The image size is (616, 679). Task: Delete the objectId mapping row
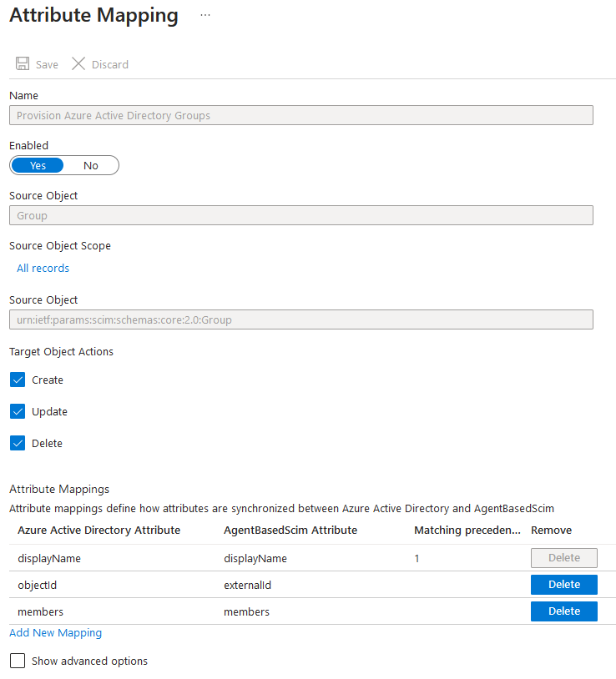coord(564,585)
